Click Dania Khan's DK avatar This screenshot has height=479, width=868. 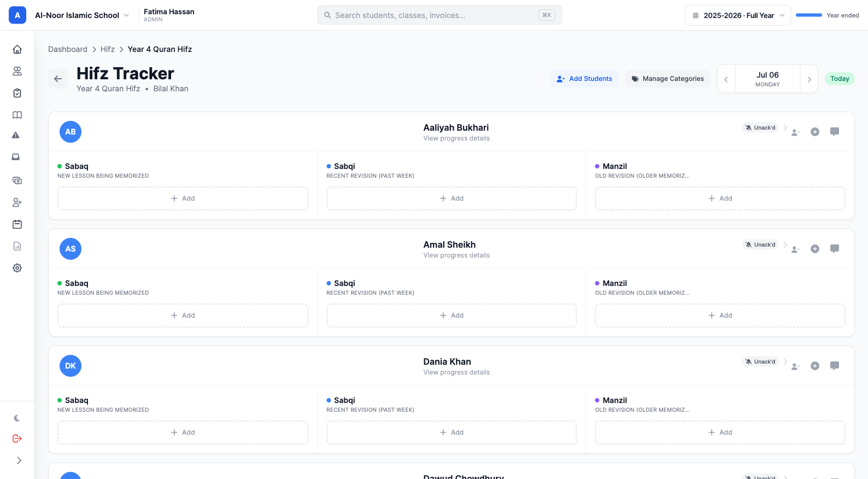click(x=71, y=366)
